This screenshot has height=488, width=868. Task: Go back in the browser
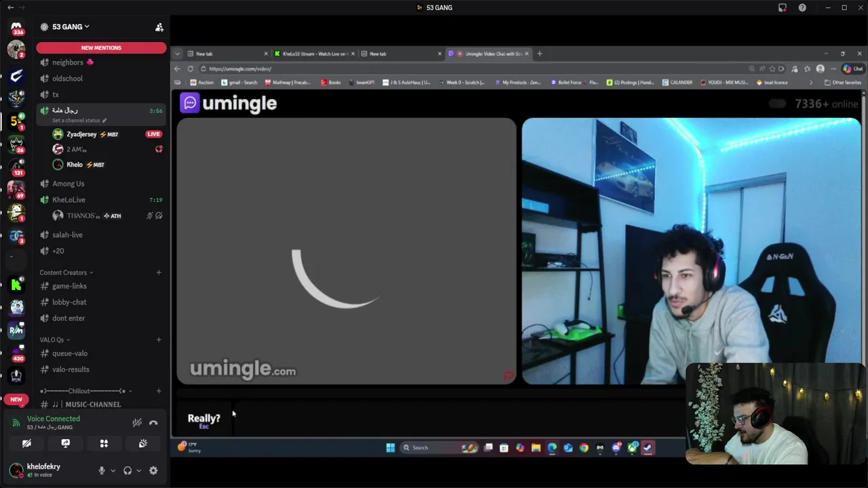[178, 68]
